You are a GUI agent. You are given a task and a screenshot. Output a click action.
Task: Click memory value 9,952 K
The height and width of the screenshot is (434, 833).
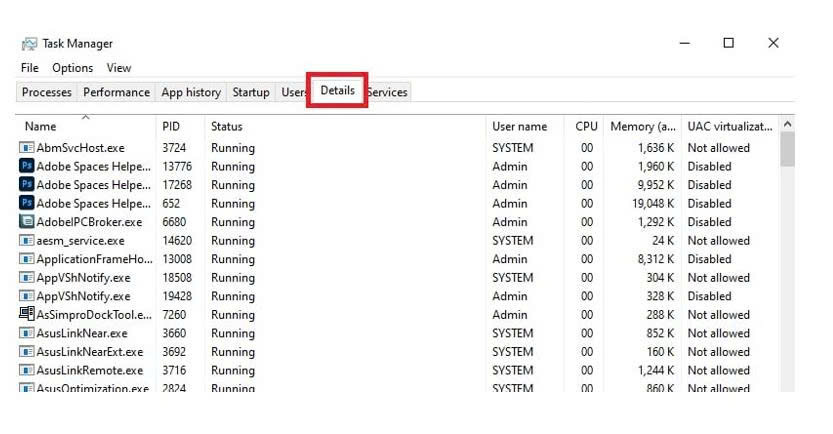(x=656, y=185)
